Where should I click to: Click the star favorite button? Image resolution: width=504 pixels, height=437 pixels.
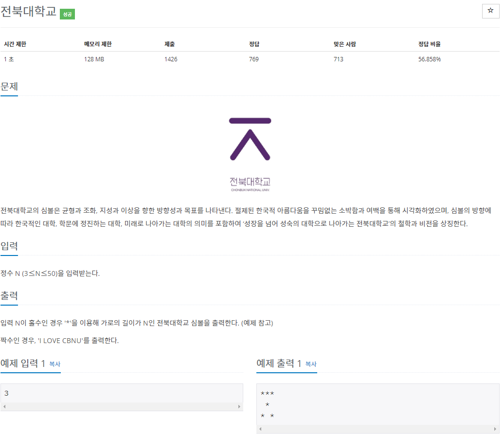pyautogui.click(x=490, y=11)
